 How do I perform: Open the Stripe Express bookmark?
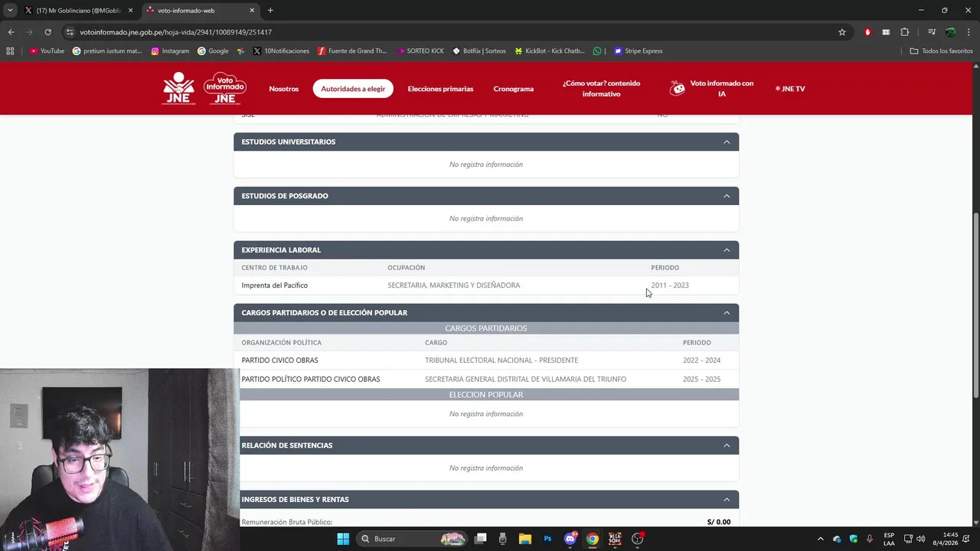coord(639,51)
